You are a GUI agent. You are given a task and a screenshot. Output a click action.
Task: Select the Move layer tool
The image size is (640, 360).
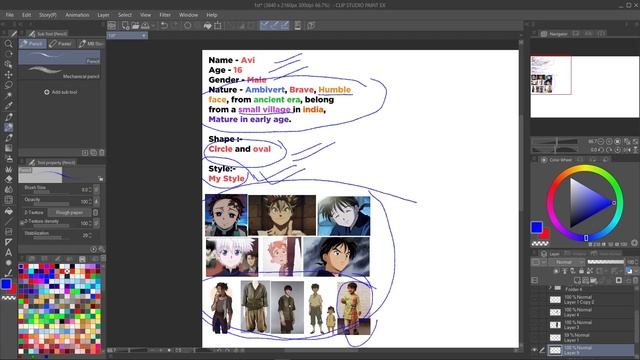click(x=8, y=74)
